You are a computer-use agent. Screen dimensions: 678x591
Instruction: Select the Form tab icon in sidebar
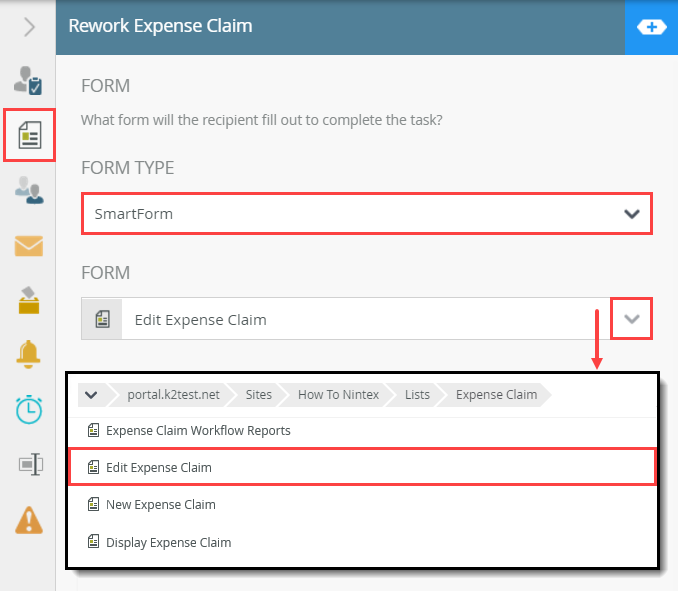point(30,135)
